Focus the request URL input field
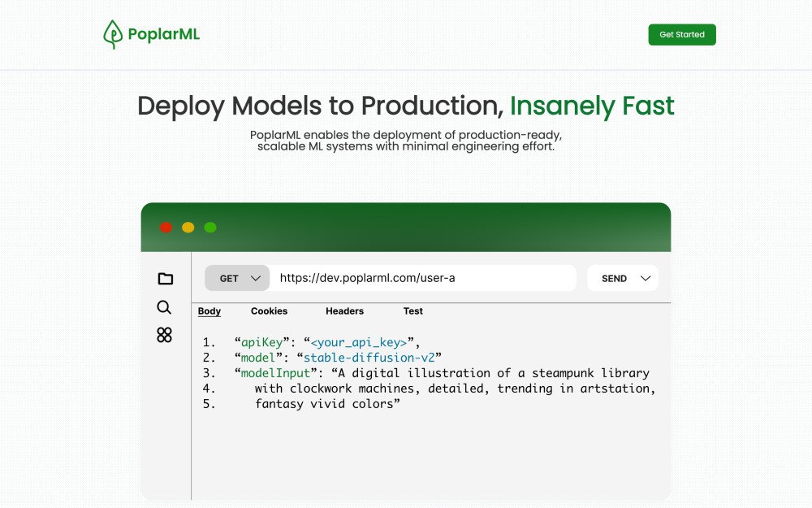Image resolution: width=812 pixels, height=508 pixels. coord(422,278)
